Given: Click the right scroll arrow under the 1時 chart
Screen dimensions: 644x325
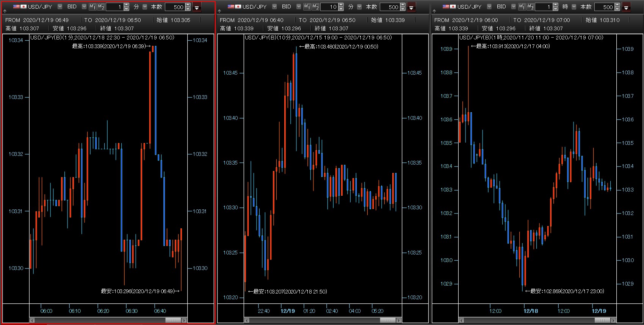Looking at the screenshot, I should (x=613, y=320).
